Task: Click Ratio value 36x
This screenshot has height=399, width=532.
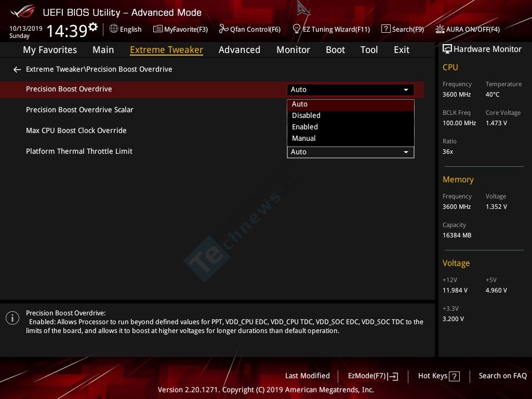Action: pyautogui.click(x=447, y=152)
